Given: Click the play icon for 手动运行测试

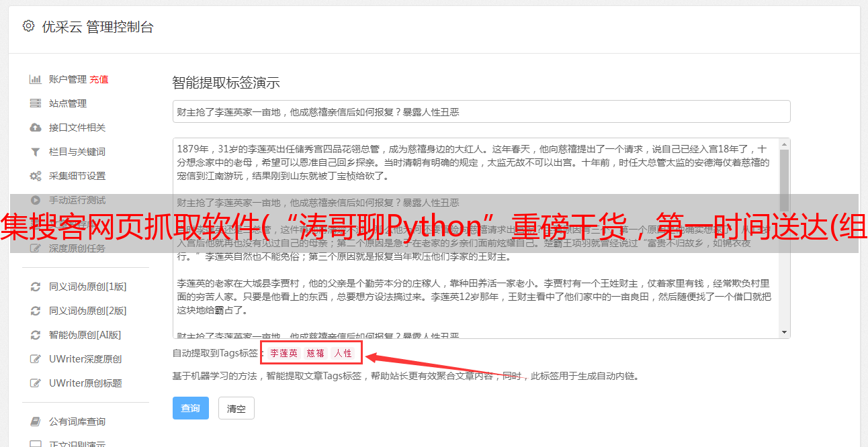Looking at the screenshot, I should (x=36, y=200).
